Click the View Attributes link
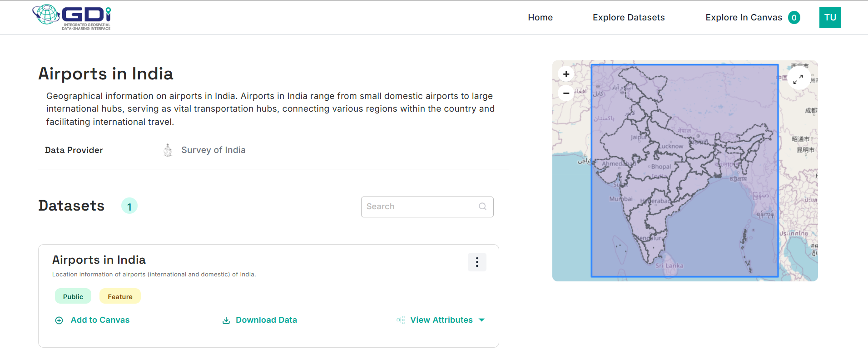 tap(441, 320)
